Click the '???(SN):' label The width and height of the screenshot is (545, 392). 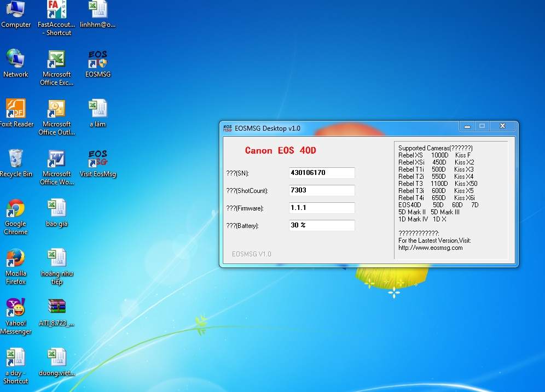pos(237,173)
